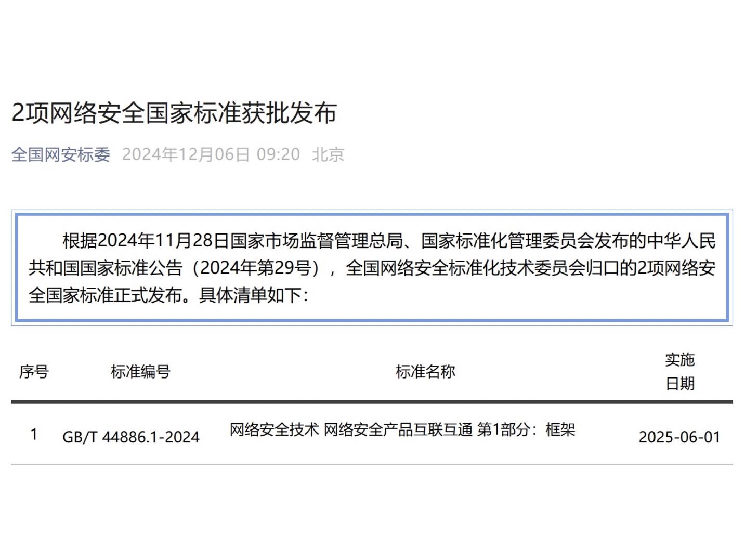Click 中华人民 at the first line's end

click(x=682, y=240)
